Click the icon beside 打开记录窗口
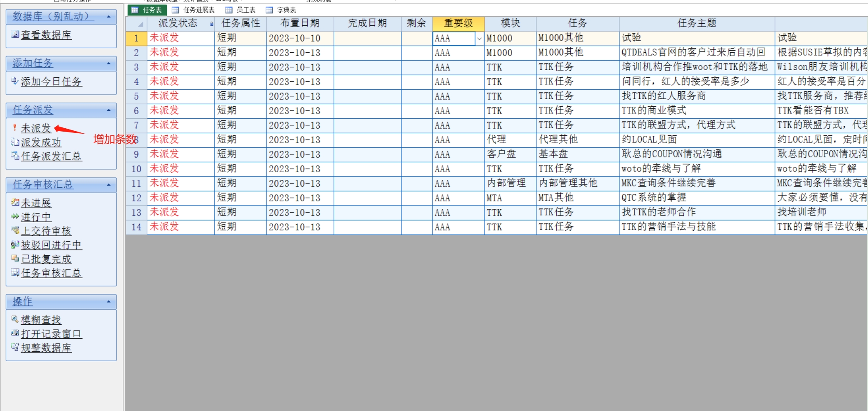 click(15, 333)
